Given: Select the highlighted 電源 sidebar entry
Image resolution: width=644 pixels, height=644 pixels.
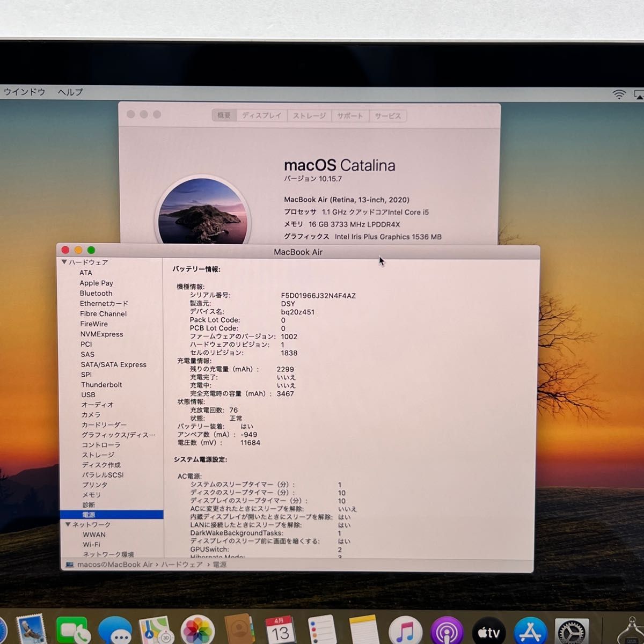Looking at the screenshot, I should point(112,515).
